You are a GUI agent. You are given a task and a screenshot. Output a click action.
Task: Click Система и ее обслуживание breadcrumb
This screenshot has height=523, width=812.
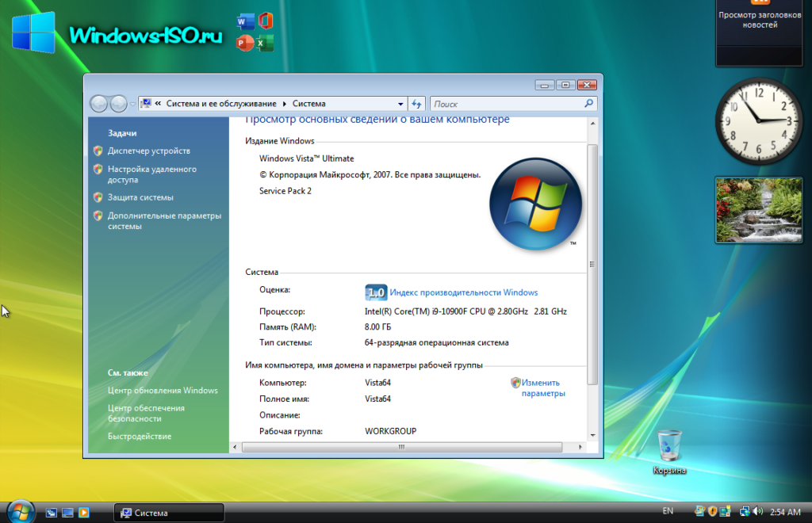(x=221, y=104)
